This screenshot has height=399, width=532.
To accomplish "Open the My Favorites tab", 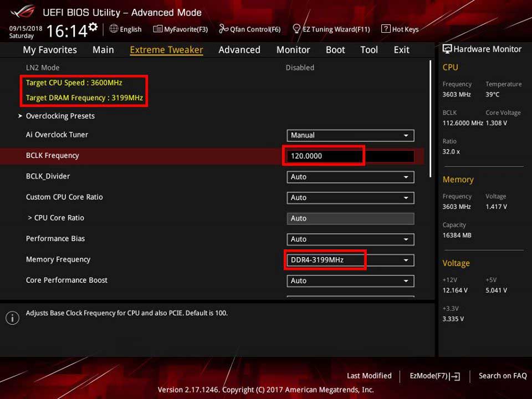I will pyautogui.click(x=50, y=50).
